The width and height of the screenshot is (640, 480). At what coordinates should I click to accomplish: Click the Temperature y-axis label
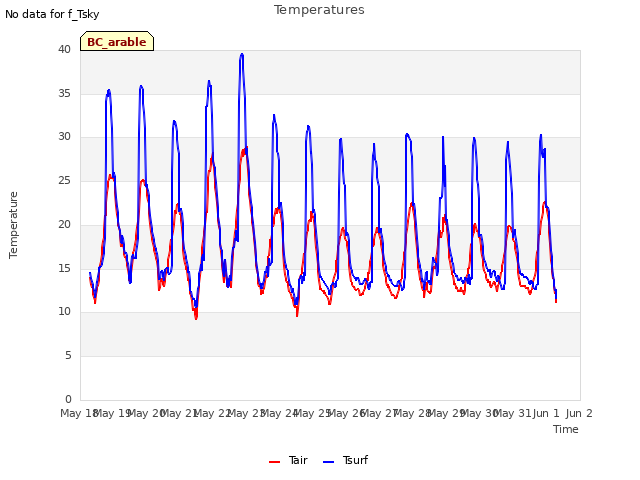[x=13, y=225]
